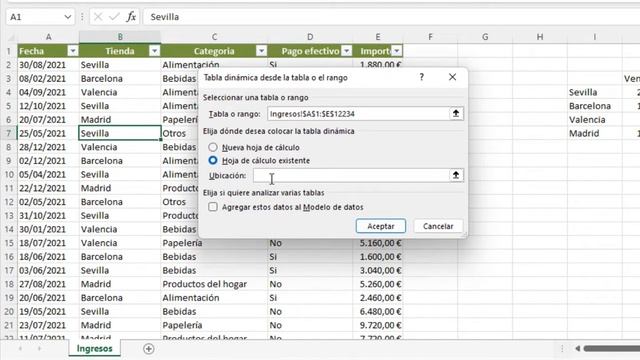Click Productos del hogar in row 18

tap(214, 284)
